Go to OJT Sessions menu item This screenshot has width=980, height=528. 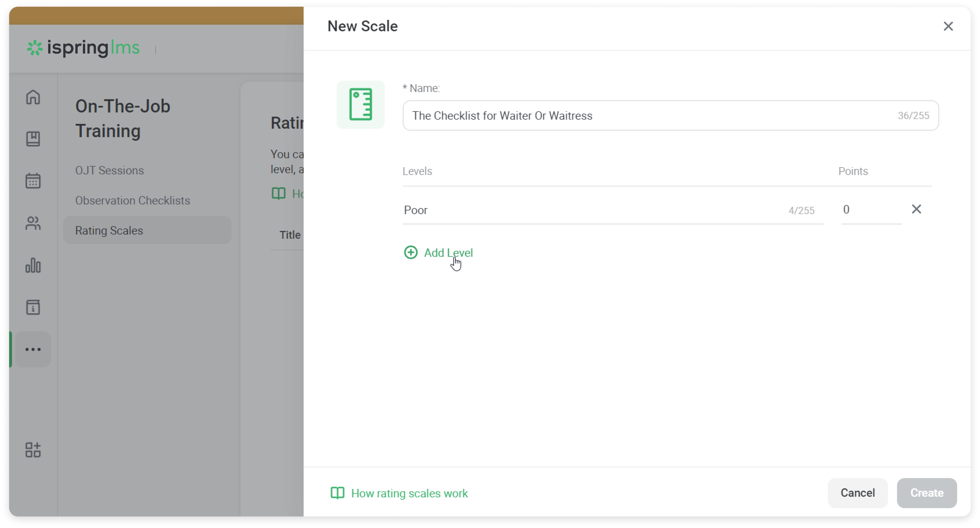pyautogui.click(x=110, y=170)
